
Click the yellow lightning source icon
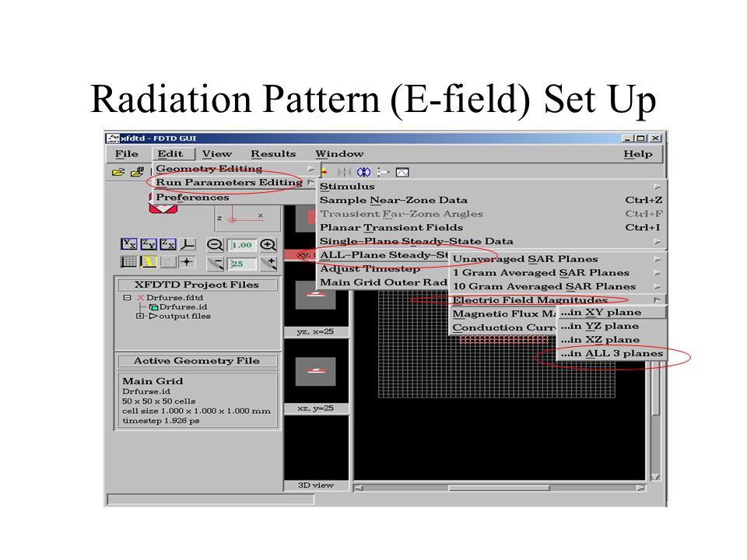click(x=148, y=262)
